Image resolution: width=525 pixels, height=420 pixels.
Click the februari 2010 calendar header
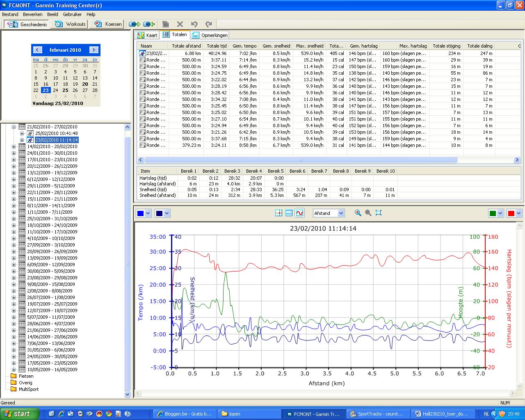point(65,50)
